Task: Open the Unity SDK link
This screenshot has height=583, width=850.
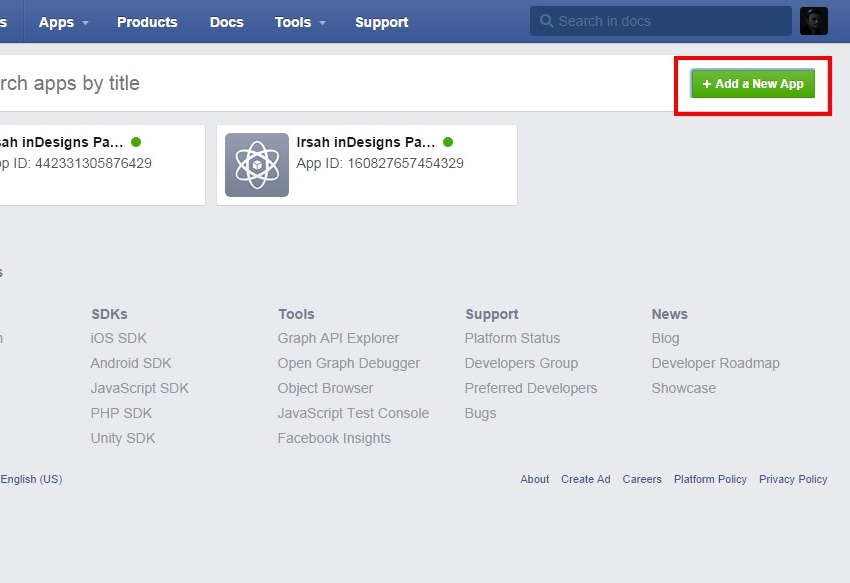Action: [x=123, y=438]
